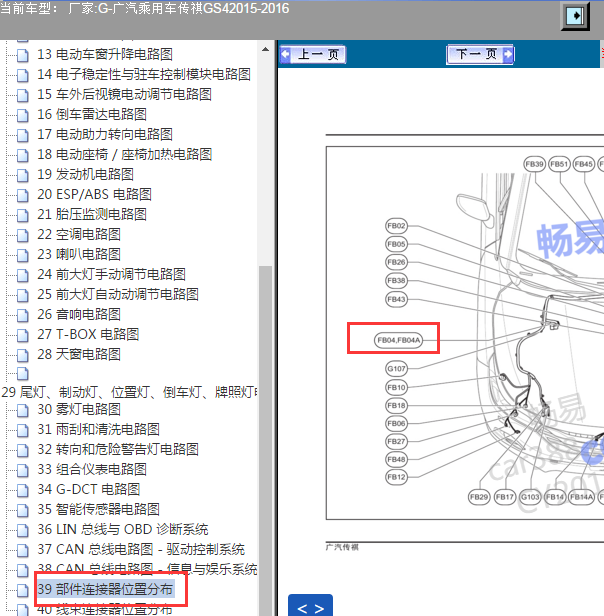Click the FB26 connector label in diagram
Image resolution: width=604 pixels, height=616 pixels.
tap(396, 262)
